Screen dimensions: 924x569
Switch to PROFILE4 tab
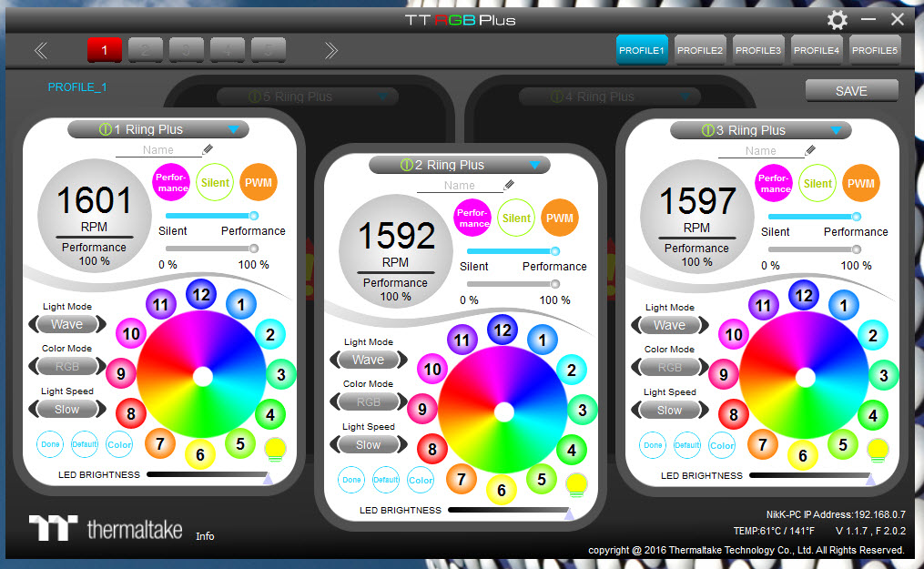tap(817, 50)
